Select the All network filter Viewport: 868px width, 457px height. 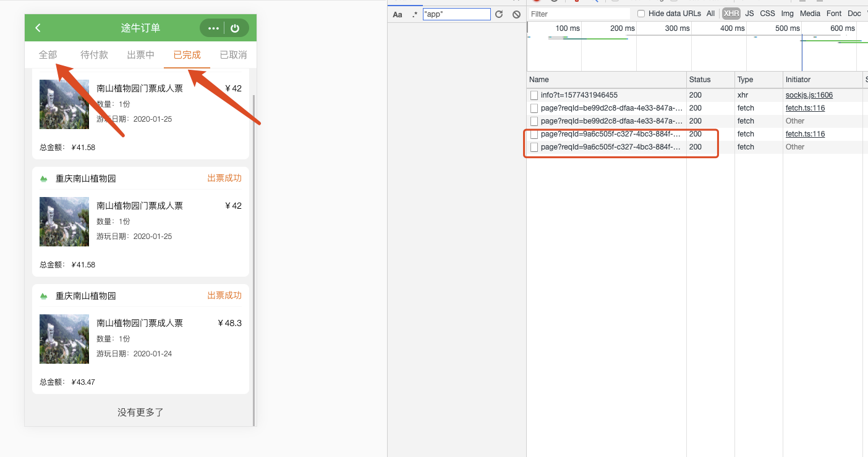[x=711, y=14]
